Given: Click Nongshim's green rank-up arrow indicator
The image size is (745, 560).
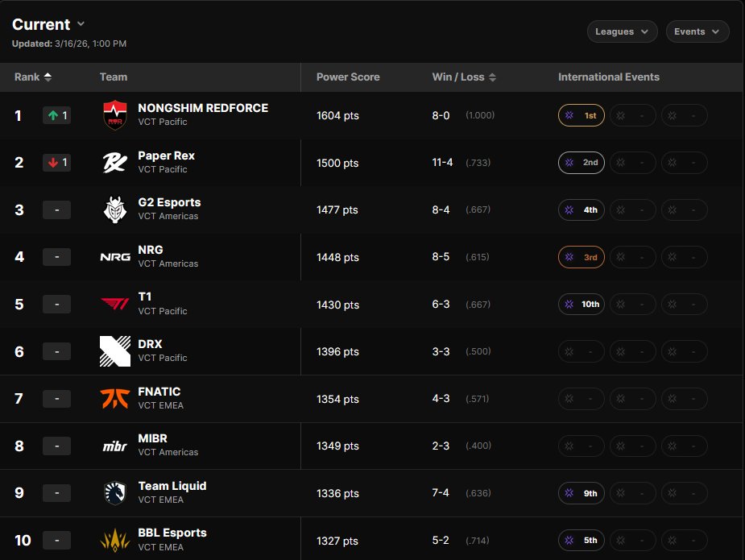Looking at the screenshot, I should pos(57,115).
